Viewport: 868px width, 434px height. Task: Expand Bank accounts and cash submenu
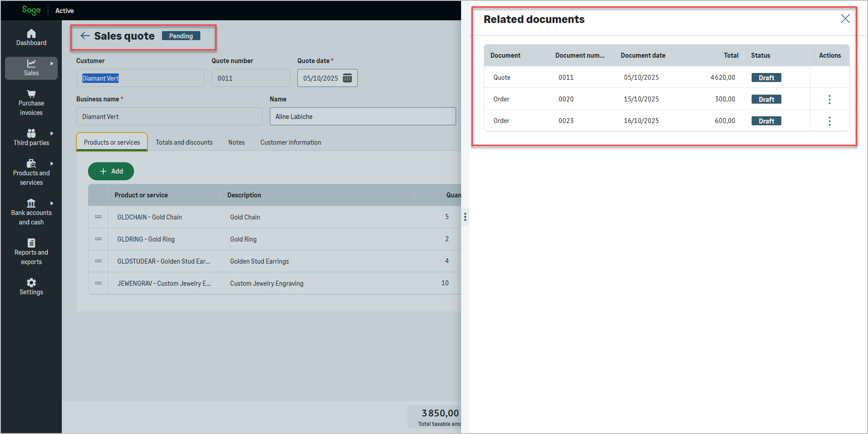(x=52, y=203)
